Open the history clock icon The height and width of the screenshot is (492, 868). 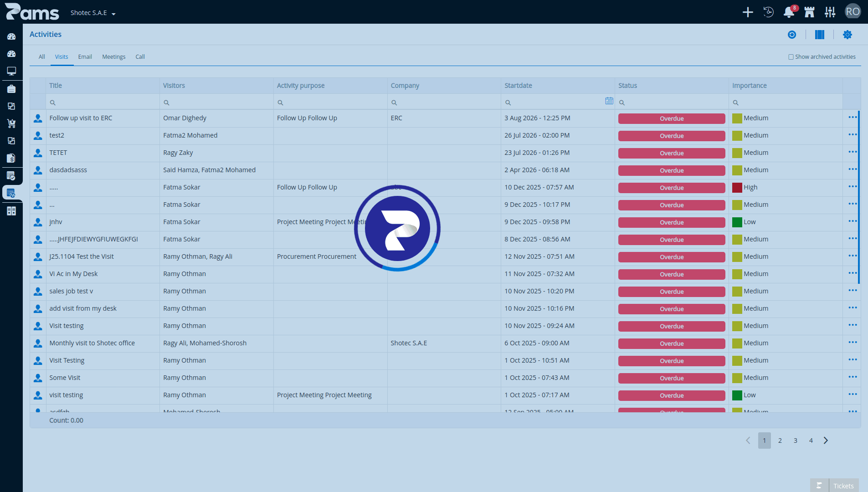click(x=769, y=12)
